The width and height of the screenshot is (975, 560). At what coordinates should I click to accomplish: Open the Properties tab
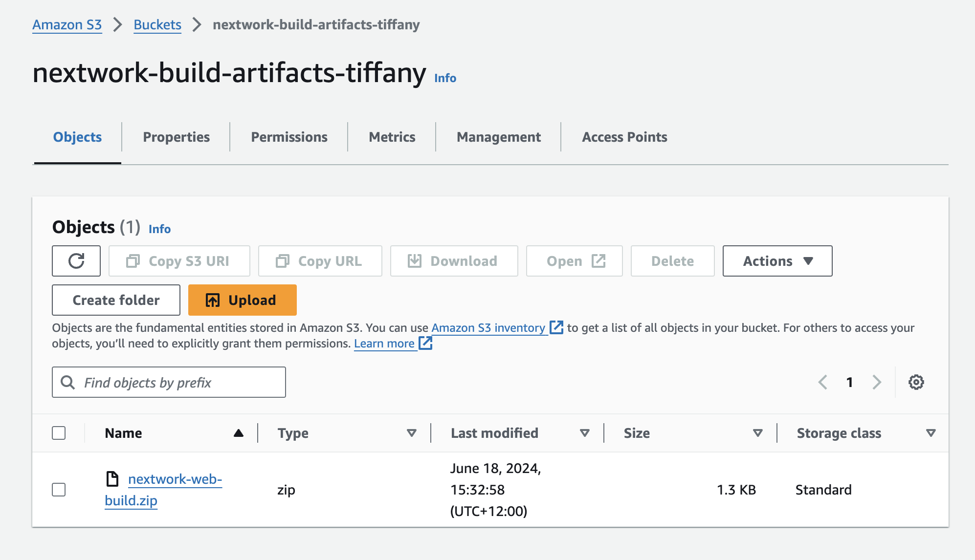point(176,137)
